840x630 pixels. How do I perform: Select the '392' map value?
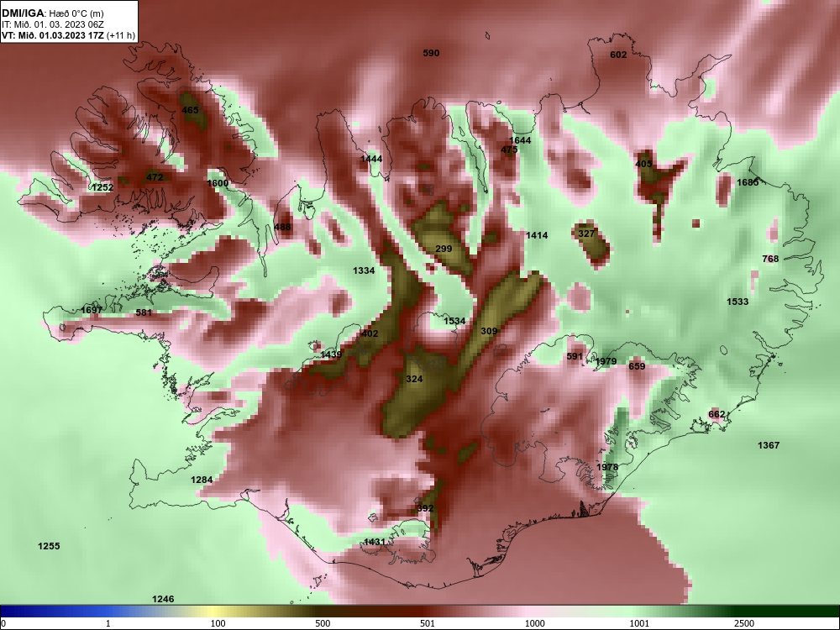425,508
